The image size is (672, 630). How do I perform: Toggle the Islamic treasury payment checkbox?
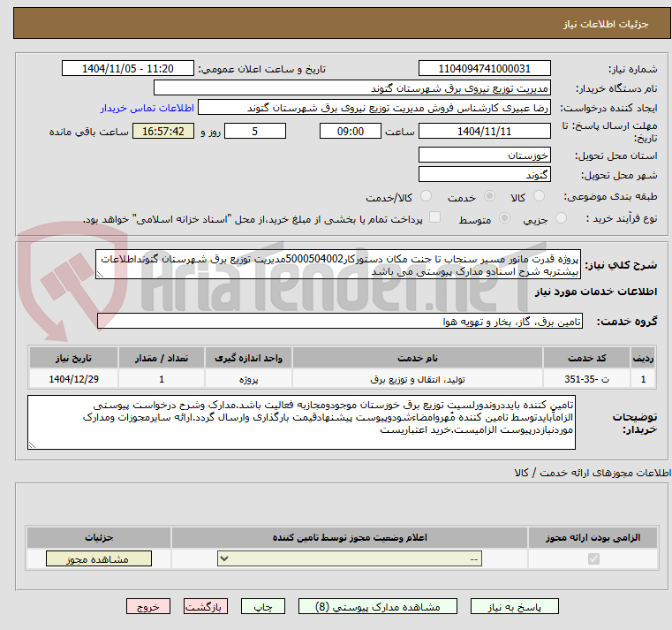(x=435, y=217)
